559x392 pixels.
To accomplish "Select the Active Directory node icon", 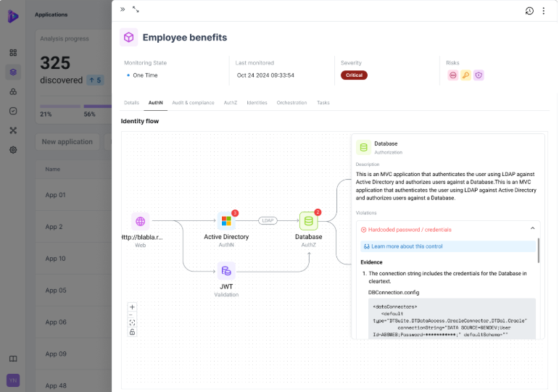I will 226,221.
